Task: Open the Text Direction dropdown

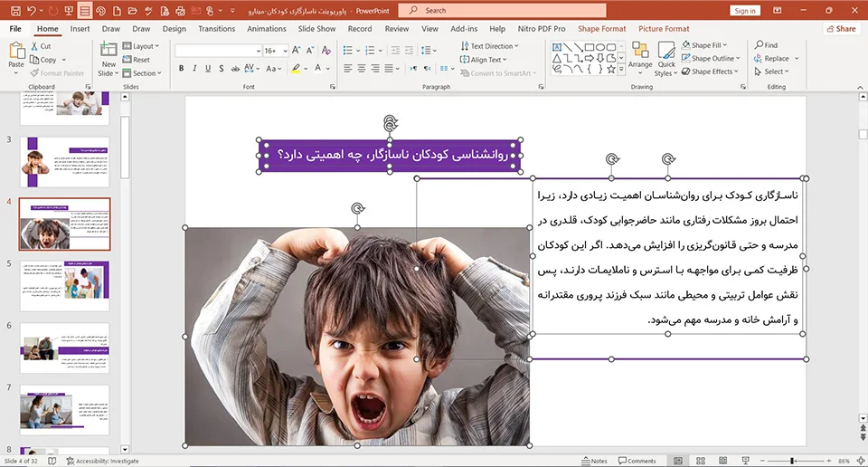Action: point(489,46)
